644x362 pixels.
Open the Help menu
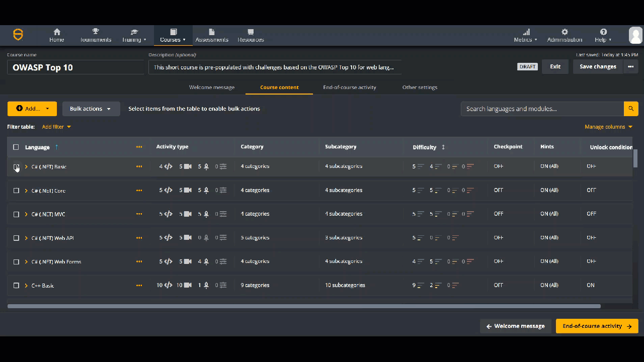[x=603, y=35]
